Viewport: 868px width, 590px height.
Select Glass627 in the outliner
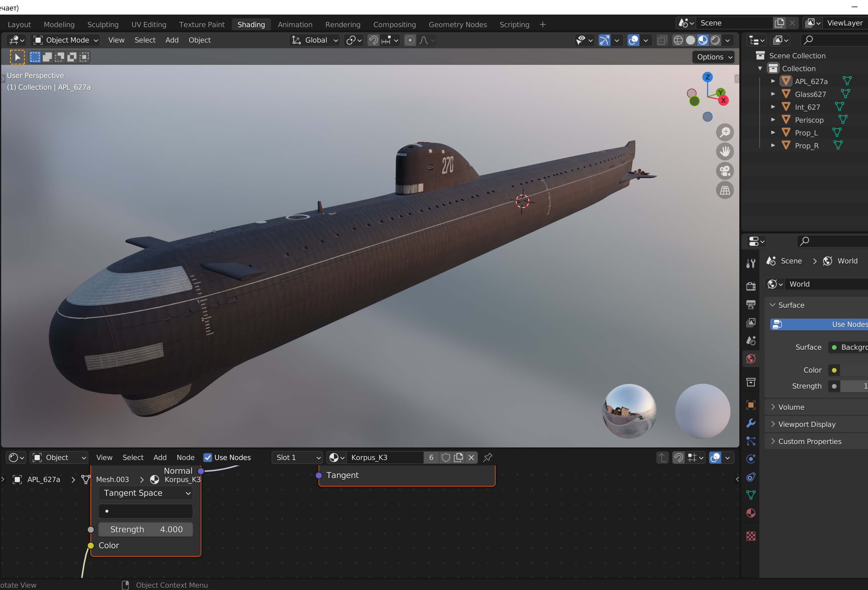coord(810,94)
